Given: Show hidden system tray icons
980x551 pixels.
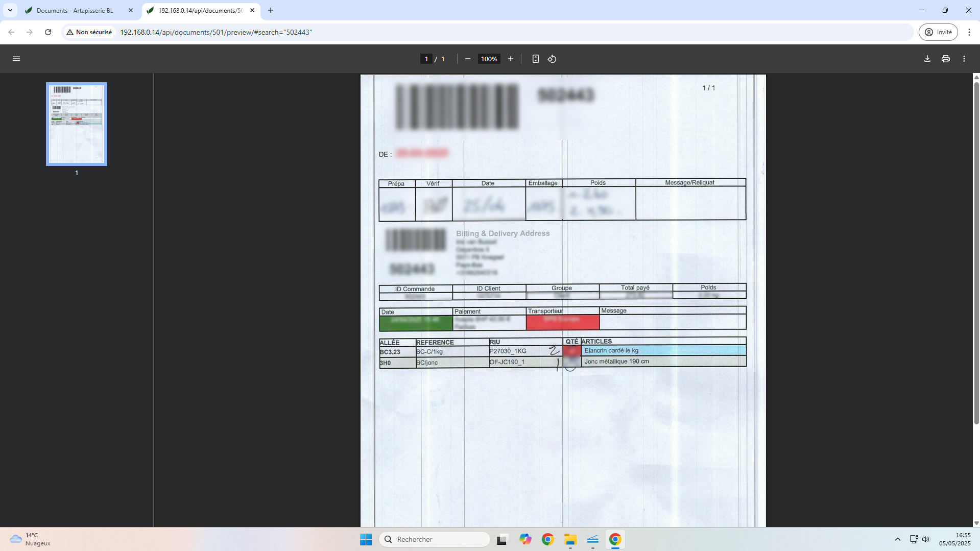Looking at the screenshot, I should (897, 539).
